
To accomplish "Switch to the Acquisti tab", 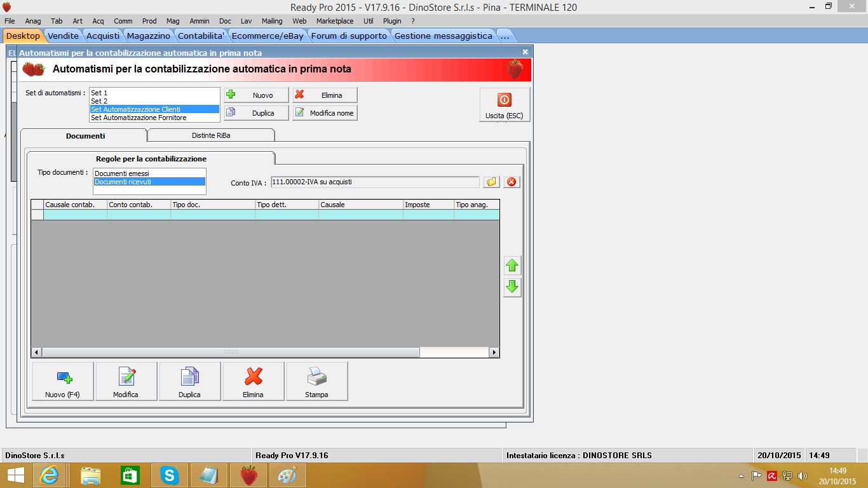I will click(103, 36).
